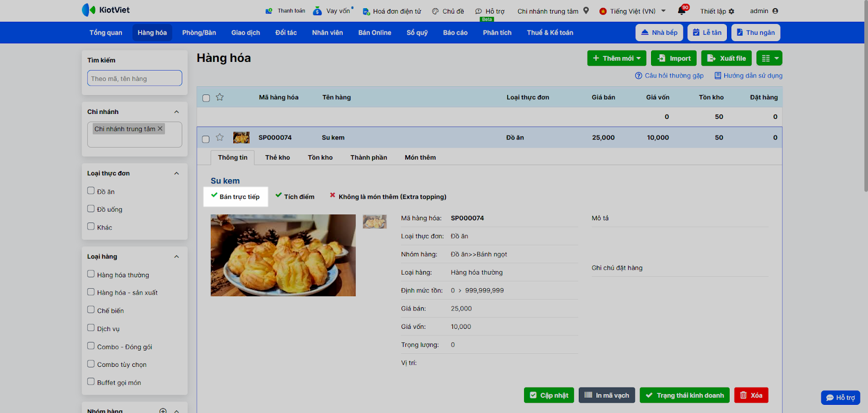
Task: Click the Chi nhánh tag input box
Action: tap(135, 135)
